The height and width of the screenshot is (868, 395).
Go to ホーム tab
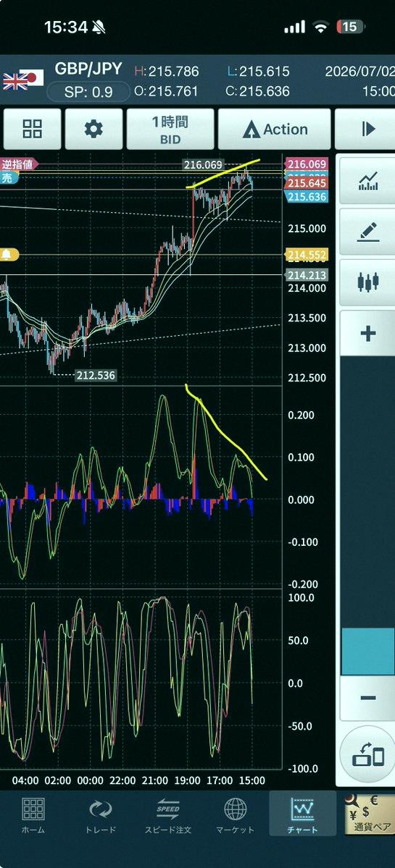coord(33,816)
